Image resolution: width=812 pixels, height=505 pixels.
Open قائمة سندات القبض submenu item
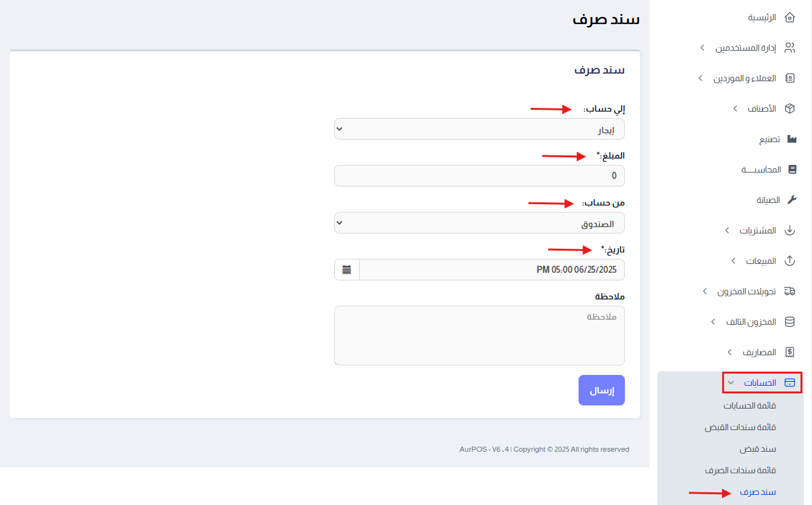[740, 428]
